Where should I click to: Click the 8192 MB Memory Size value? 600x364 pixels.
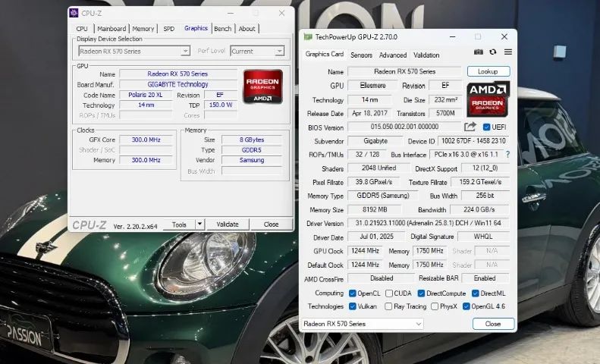(x=375, y=209)
